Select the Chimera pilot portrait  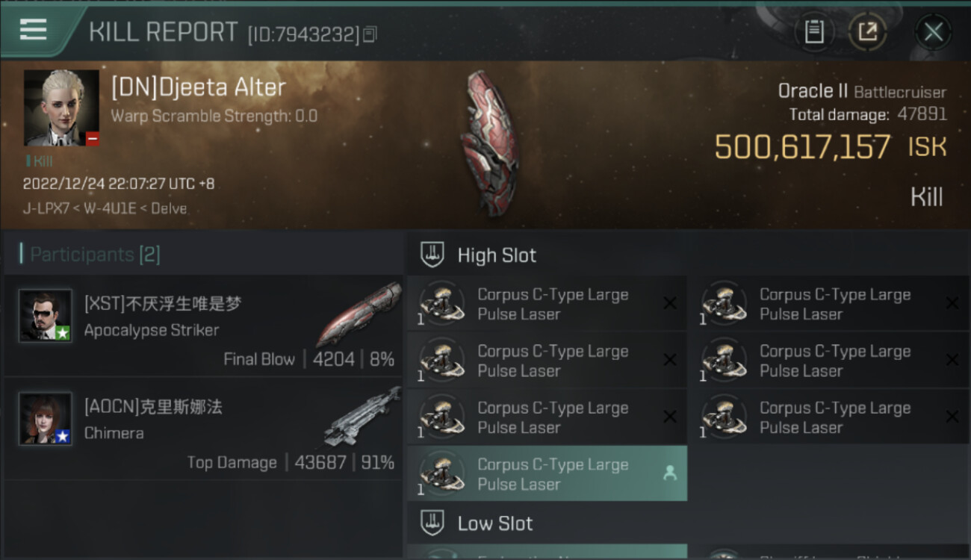[46, 419]
